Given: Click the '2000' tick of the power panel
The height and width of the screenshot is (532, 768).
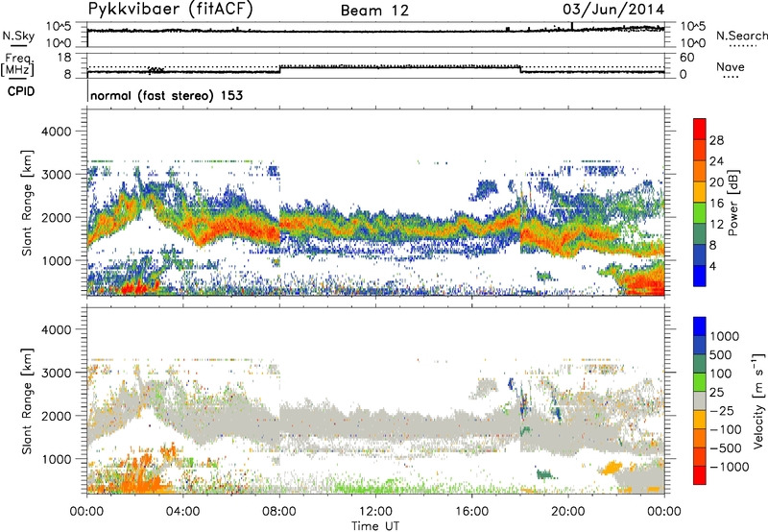Looking at the screenshot, I should pos(56,217).
